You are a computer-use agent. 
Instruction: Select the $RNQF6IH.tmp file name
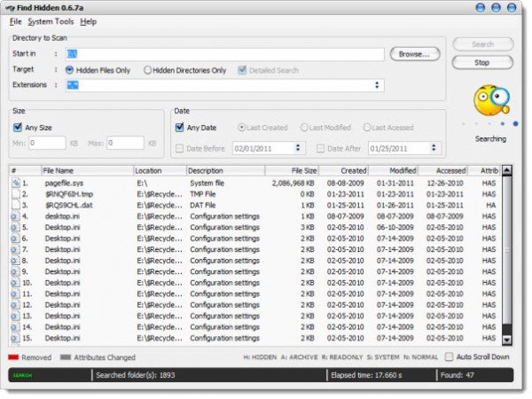[x=69, y=194]
